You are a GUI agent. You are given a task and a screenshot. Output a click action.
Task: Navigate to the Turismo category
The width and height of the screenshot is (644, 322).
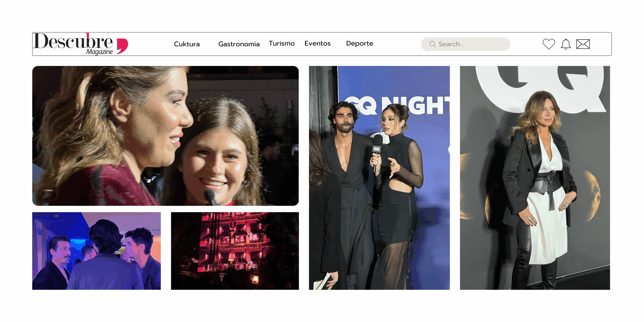[x=282, y=43]
